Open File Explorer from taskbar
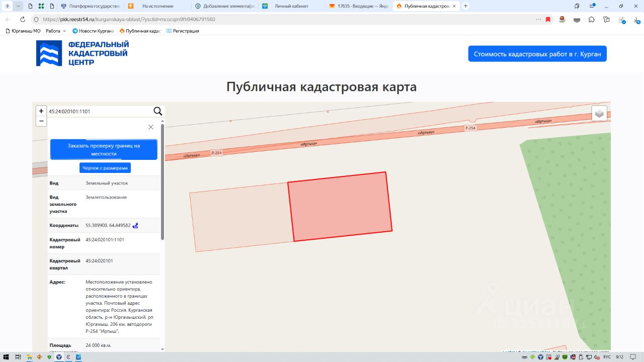644x362 pixels. click(x=30, y=357)
